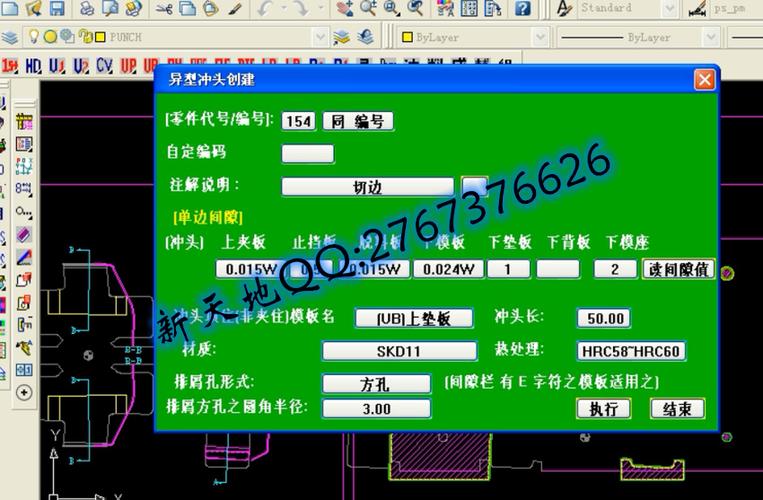The width and height of the screenshot is (763, 500).
Task: Open Help with the question mark icon
Action: (x=522, y=7)
